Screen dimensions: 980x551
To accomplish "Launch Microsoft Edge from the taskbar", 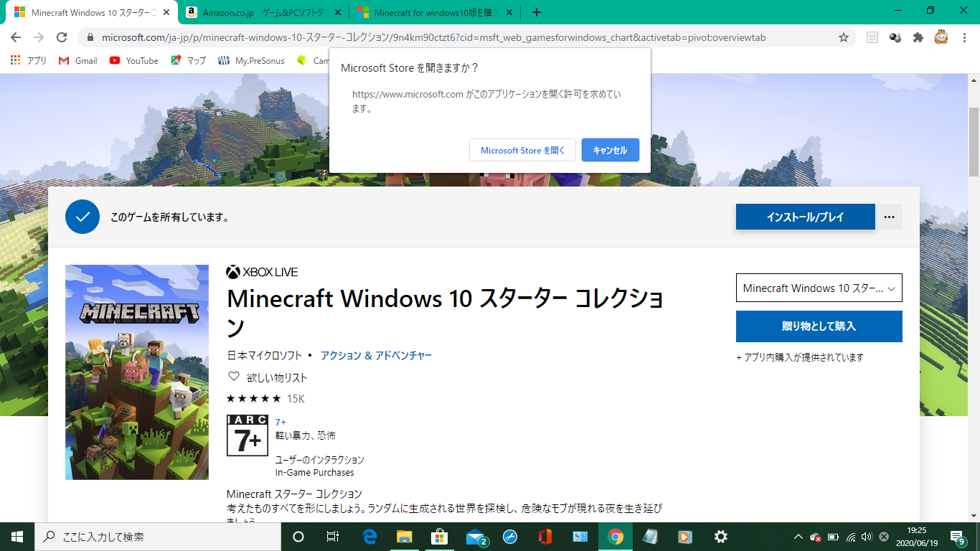I will [369, 537].
